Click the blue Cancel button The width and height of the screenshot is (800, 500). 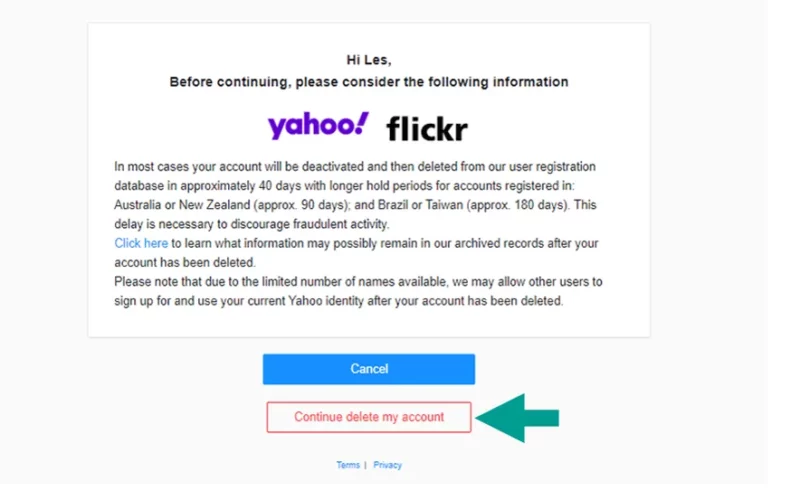pos(368,369)
